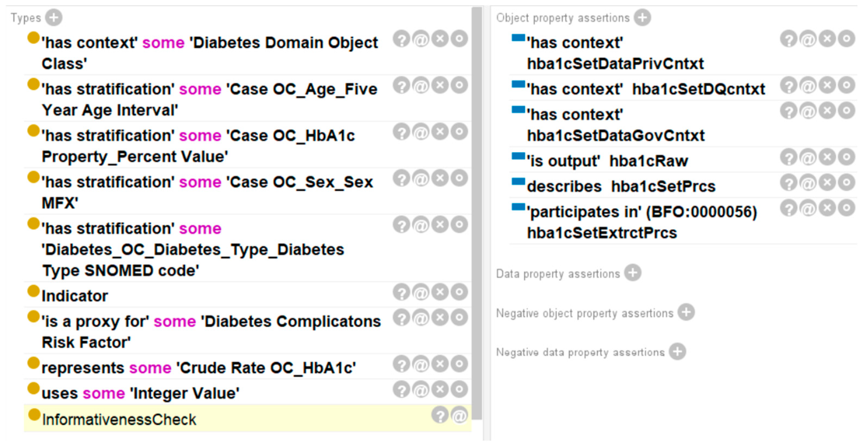
Task: Remove the Indicator type with x icon
Action: tap(440, 292)
